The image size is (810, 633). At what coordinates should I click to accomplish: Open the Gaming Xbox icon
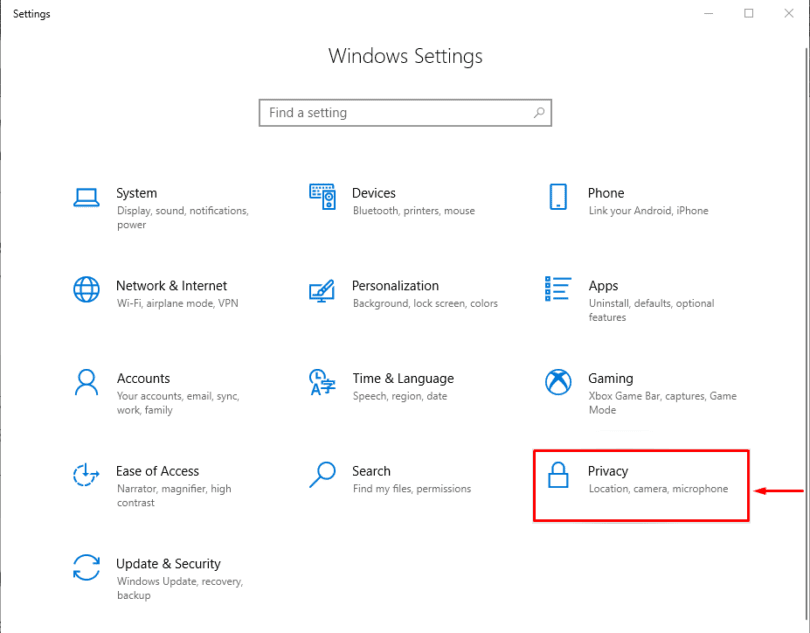coord(558,382)
